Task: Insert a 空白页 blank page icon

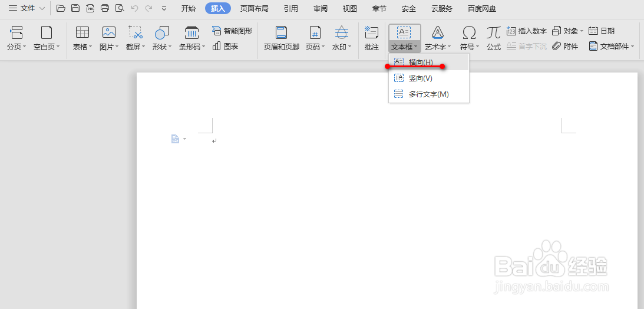Action: click(x=47, y=32)
